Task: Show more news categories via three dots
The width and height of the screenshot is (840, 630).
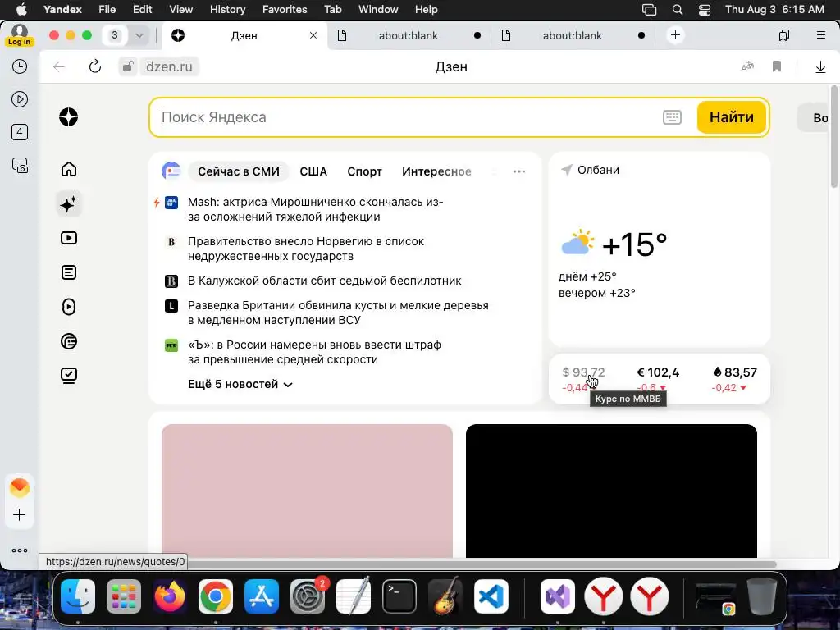Action: [519, 171]
